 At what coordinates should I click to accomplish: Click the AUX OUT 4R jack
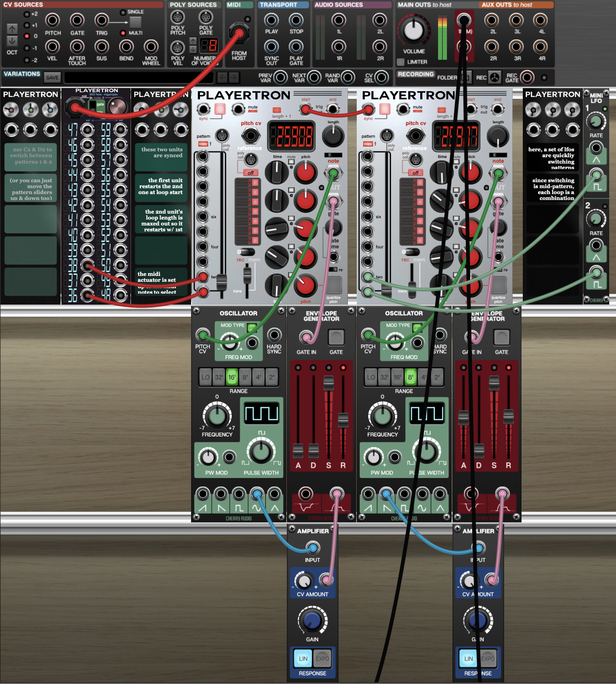541,47
